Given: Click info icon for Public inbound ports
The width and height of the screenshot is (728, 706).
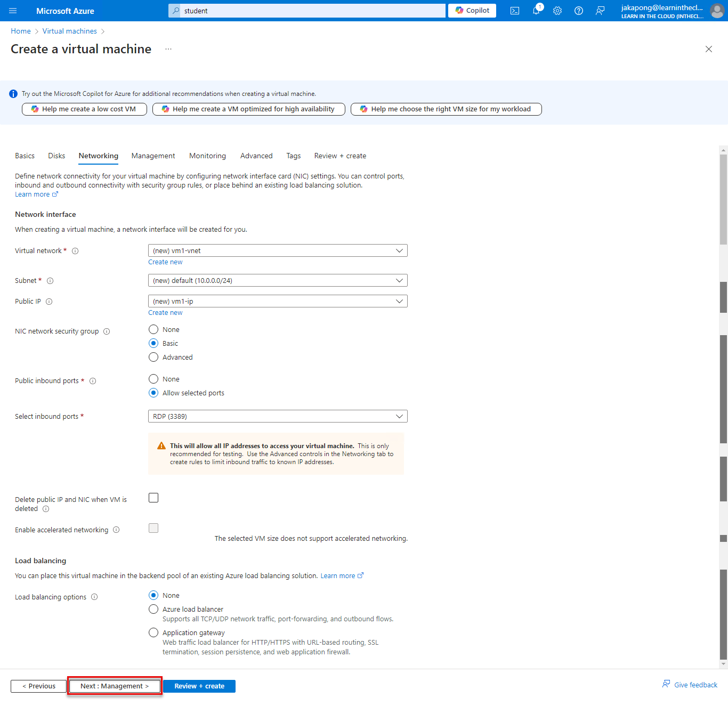Looking at the screenshot, I should pyautogui.click(x=93, y=381).
